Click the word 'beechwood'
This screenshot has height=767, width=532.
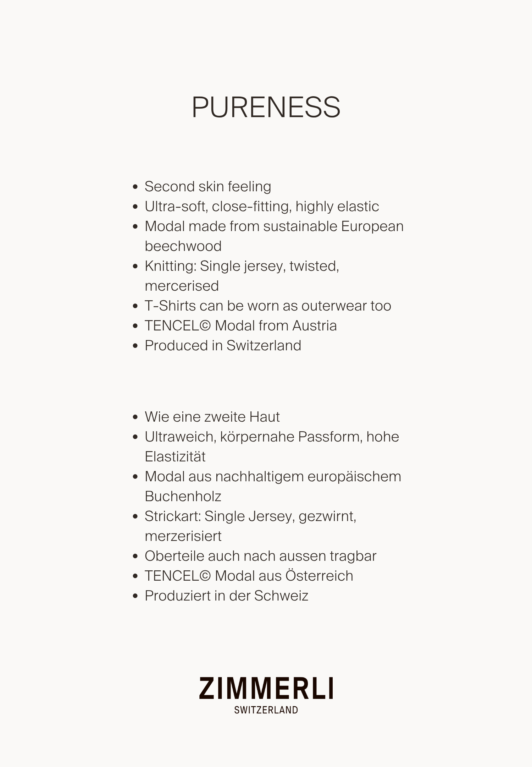pos(183,246)
